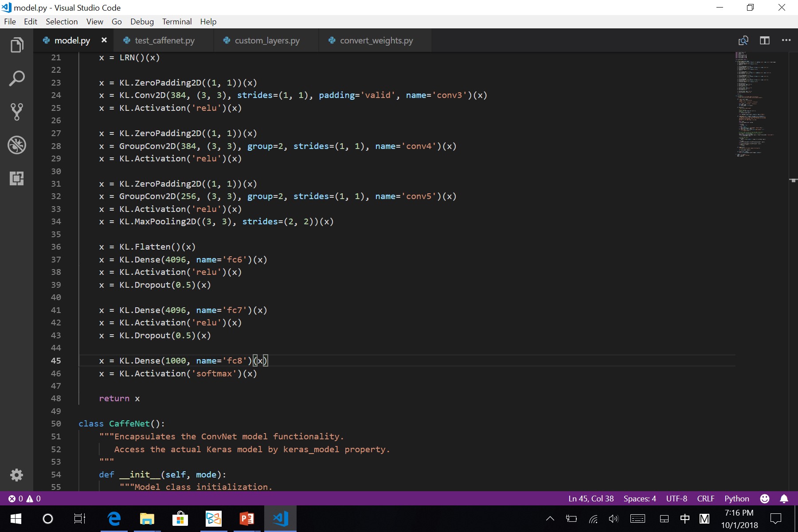Open the Terminal menu

click(176, 22)
